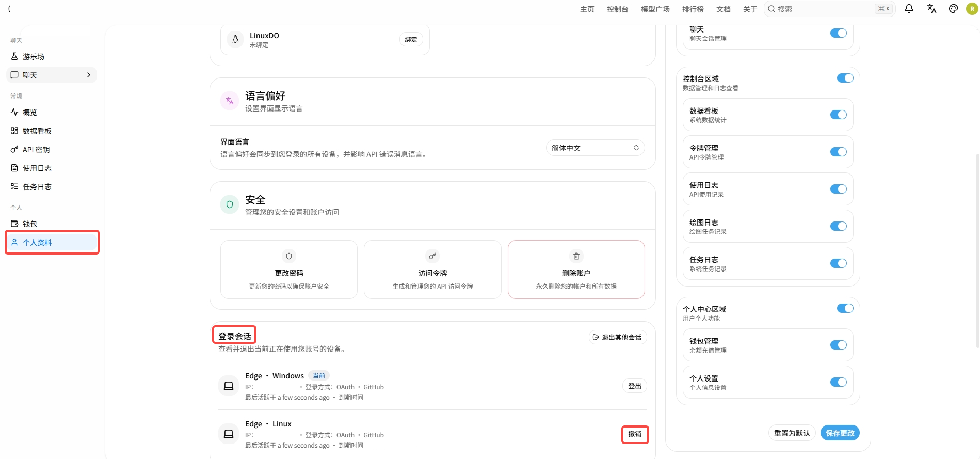Toggle the 控制台区域 switch
Viewport: 980px width, 459px height.
point(845,78)
